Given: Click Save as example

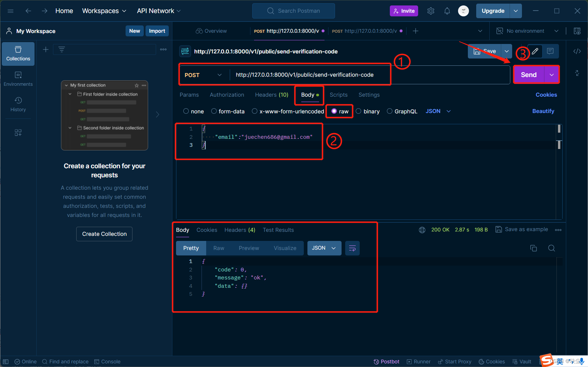Looking at the screenshot, I should coord(522,229).
